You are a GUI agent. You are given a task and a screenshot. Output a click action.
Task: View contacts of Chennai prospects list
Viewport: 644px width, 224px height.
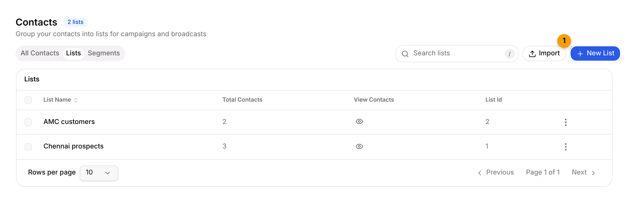pyautogui.click(x=359, y=146)
